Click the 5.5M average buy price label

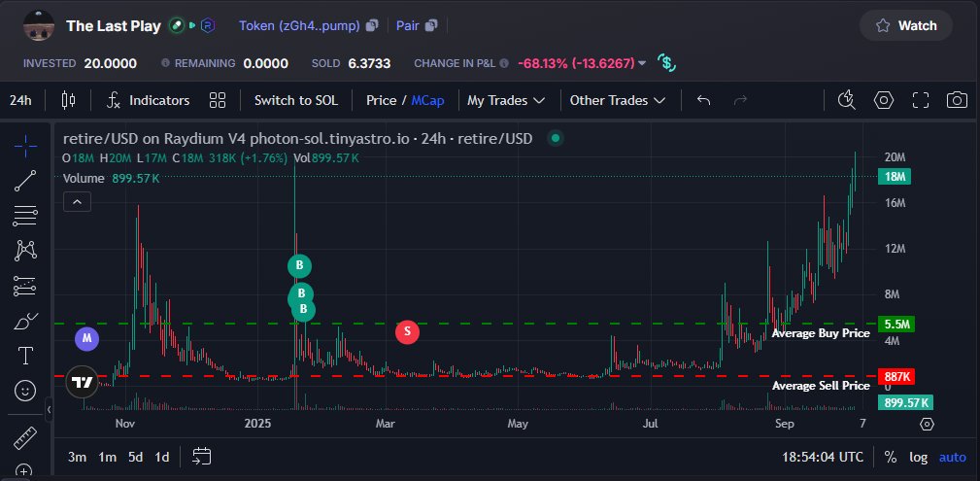[x=896, y=324]
